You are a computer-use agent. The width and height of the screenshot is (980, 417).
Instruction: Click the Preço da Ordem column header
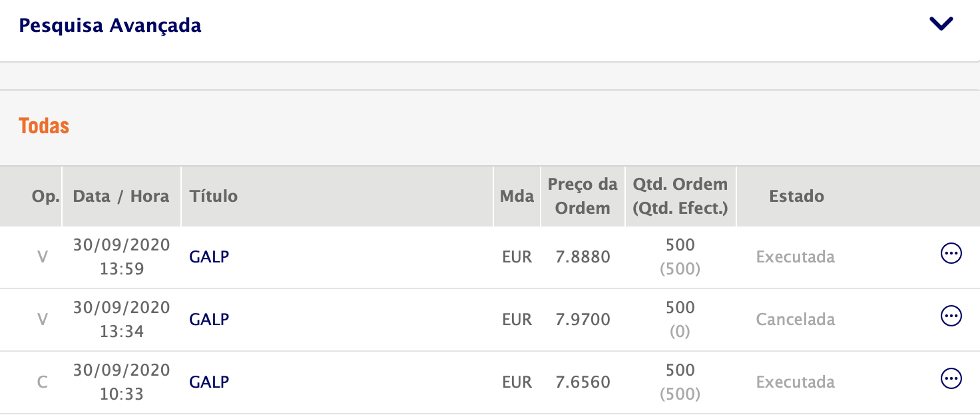[x=583, y=197]
